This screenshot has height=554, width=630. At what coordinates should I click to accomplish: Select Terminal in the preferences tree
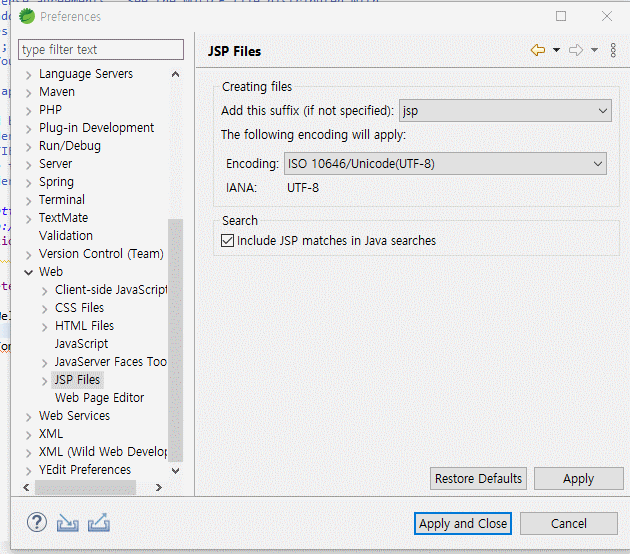(x=62, y=200)
